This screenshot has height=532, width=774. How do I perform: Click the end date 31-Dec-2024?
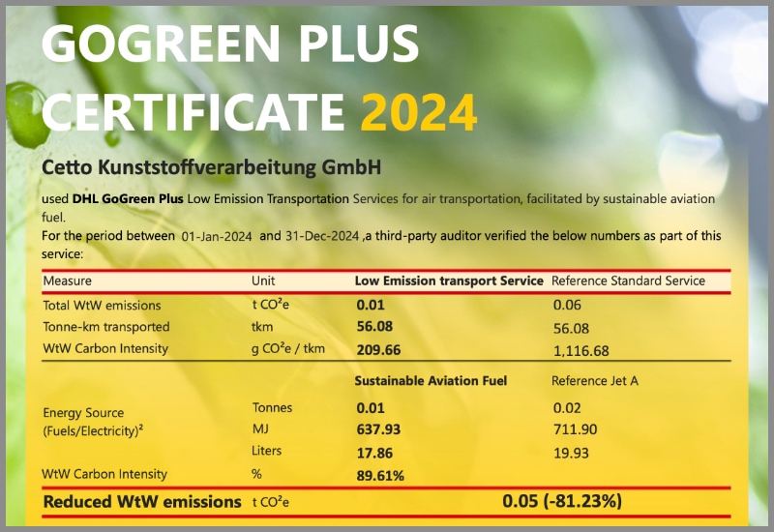(322, 236)
